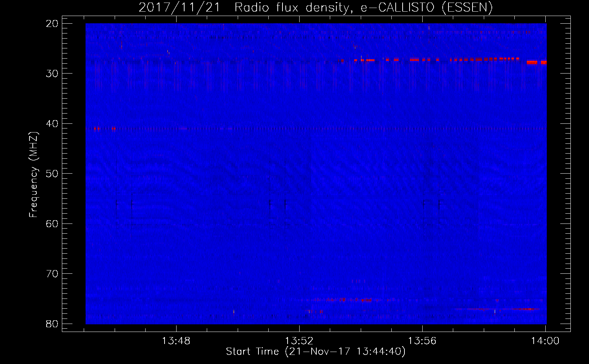
Task: Click the 20 frequency tick label
Action: 52,24
